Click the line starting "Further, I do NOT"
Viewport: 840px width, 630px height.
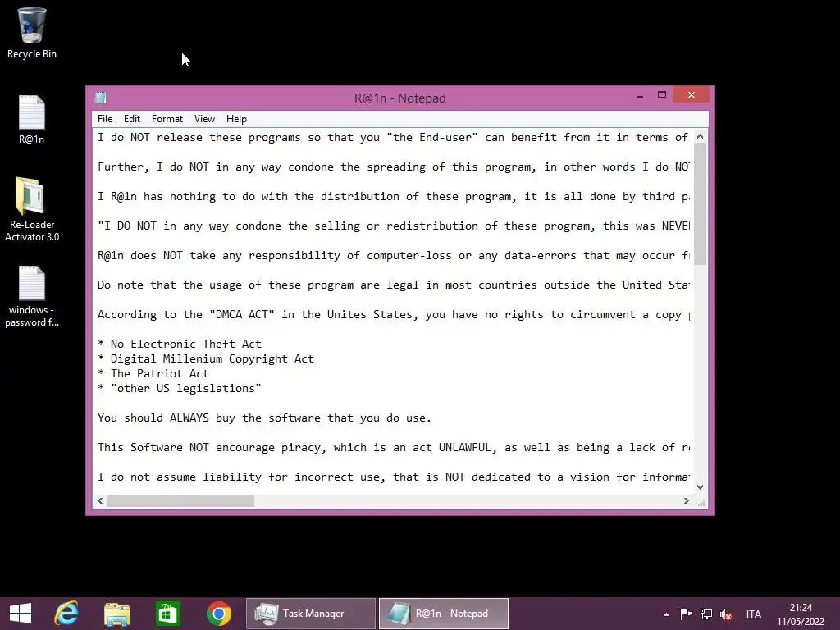pyautogui.click(x=394, y=167)
